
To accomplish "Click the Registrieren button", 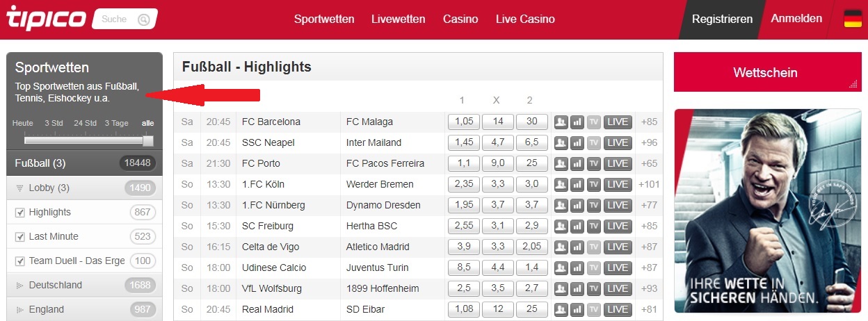I will (723, 19).
